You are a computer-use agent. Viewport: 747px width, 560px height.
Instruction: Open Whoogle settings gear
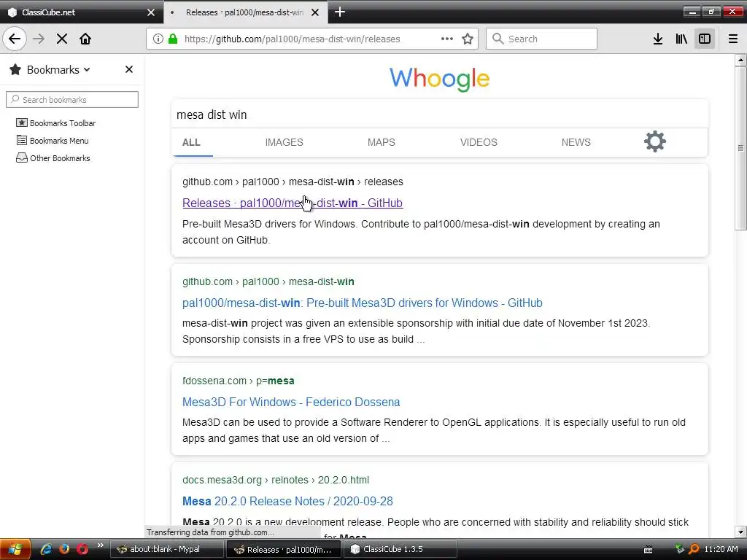pos(655,141)
